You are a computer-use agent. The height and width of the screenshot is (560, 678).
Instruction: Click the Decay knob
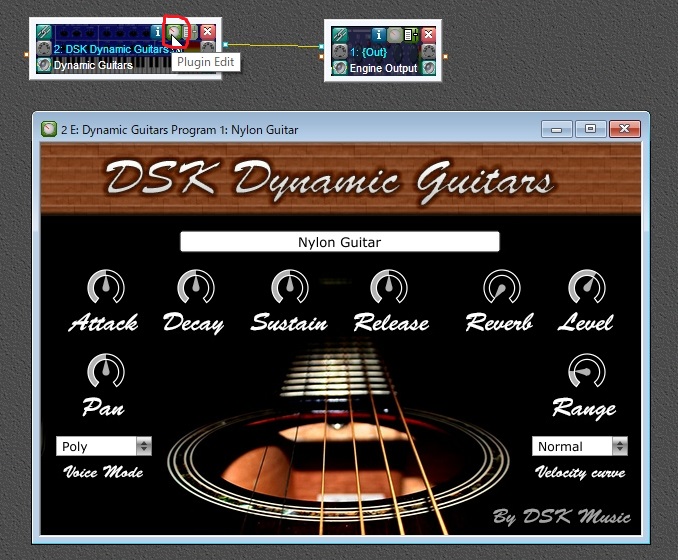196,287
